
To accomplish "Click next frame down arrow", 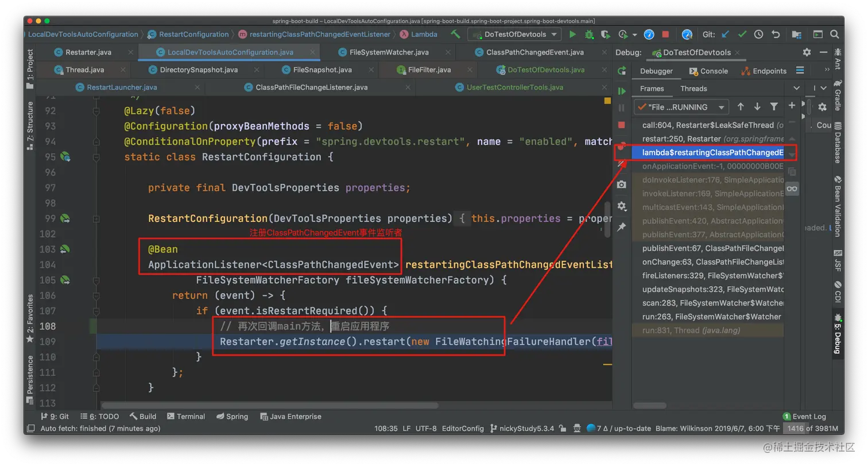I will coord(757,107).
